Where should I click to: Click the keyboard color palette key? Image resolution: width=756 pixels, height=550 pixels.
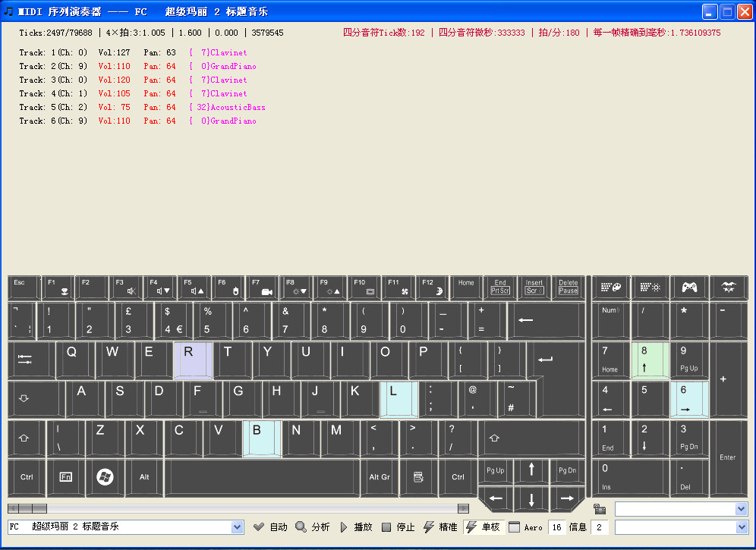click(610, 288)
